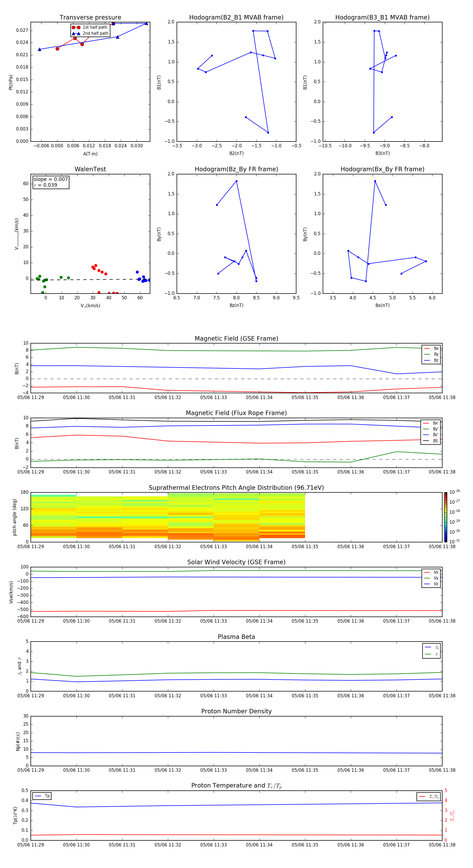
Task: Click the β legend entry in Plasma Beta
Action: coord(431,654)
